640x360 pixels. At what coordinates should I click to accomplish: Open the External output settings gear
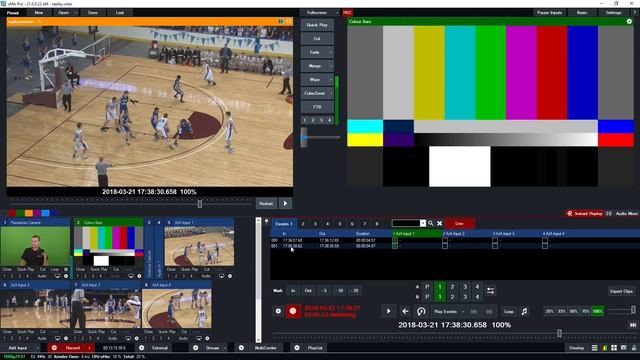click(142, 348)
